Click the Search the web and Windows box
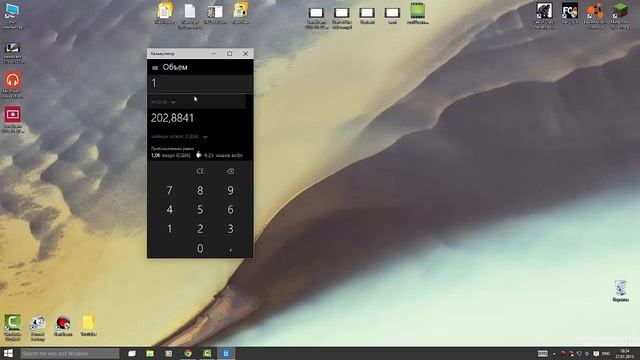The width and height of the screenshot is (640, 360). coord(69,353)
